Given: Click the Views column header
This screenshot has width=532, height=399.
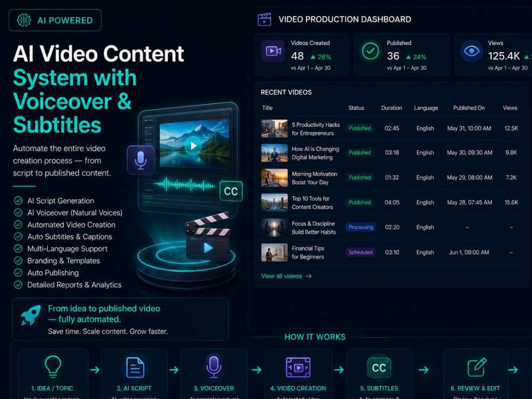Looking at the screenshot, I should click(510, 108).
